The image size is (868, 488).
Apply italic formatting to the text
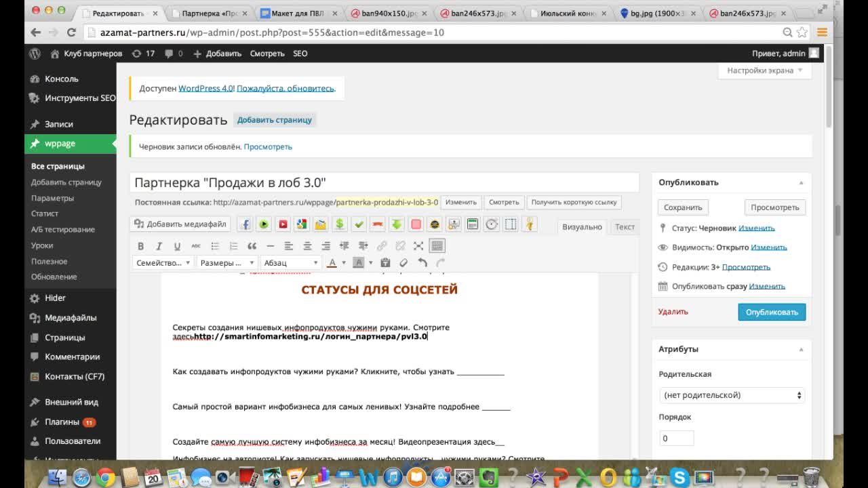tap(159, 246)
